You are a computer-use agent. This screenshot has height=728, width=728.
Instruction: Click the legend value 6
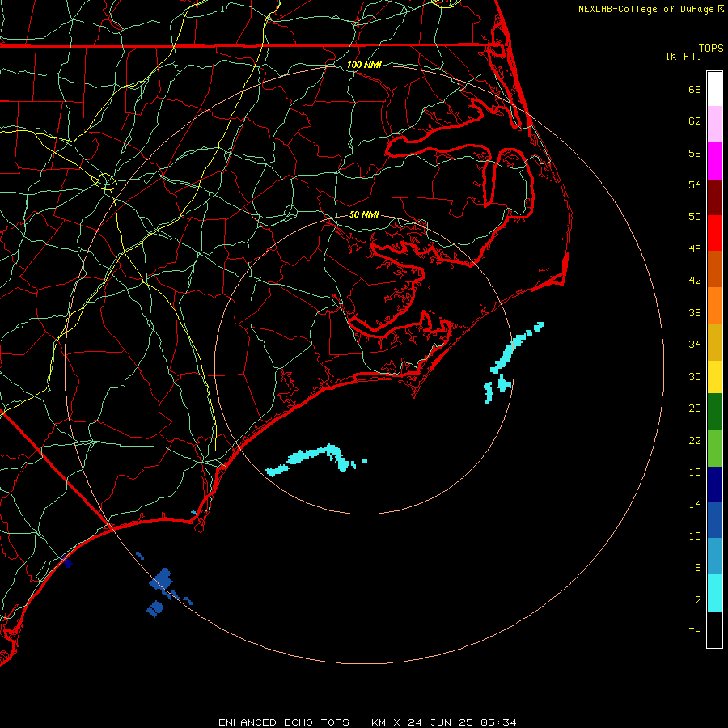pos(698,567)
